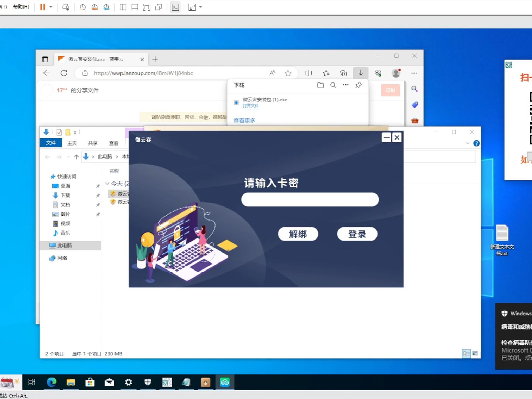Open the 帮助(H) menu in VMware
The height and width of the screenshot is (399, 532).
21,7
